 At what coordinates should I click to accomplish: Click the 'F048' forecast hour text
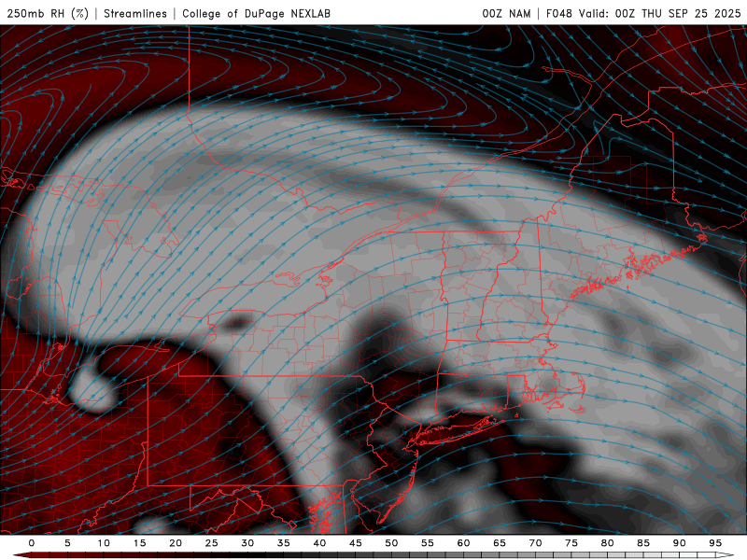558,13
